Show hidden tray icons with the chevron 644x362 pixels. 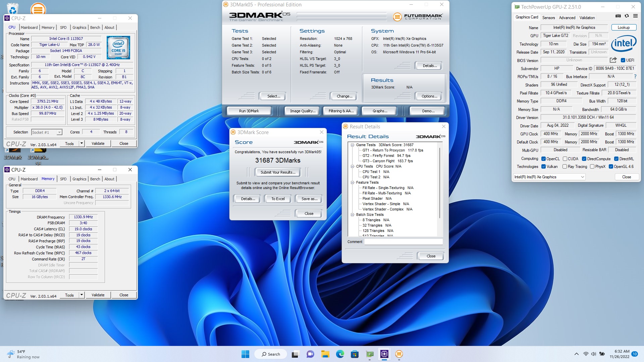[576, 354]
